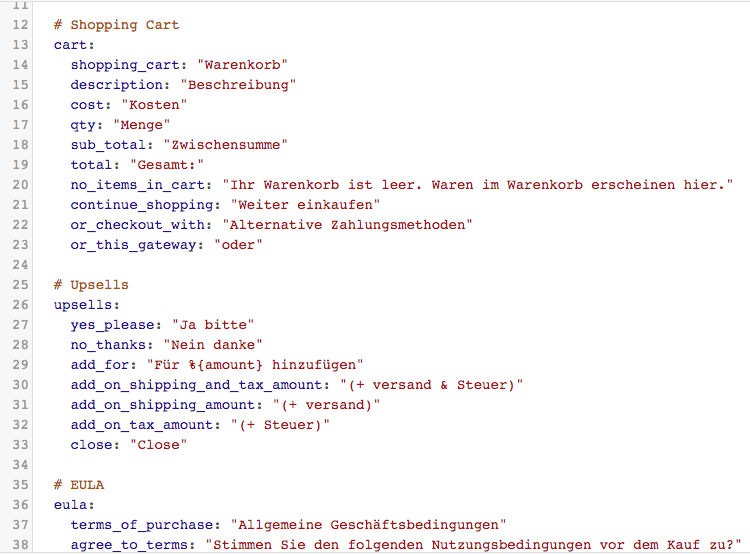Image resolution: width=750 pixels, height=554 pixels.
Task: Click the 'upsells:' section key
Action: (x=87, y=305)
